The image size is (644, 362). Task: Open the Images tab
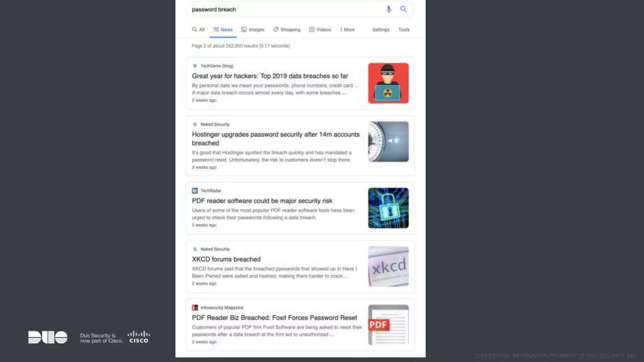click(253, 30)
